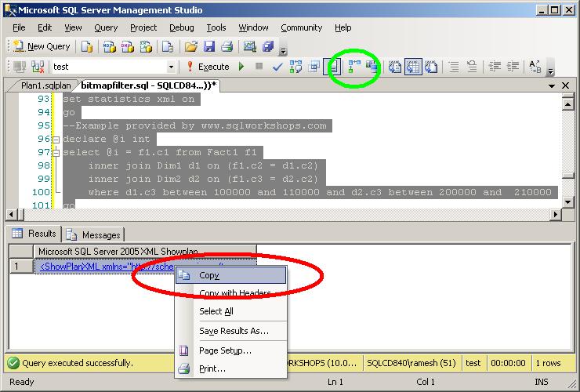Click the 1 rows status bar entry
The width and height of the screenshot is (580, 392).
pyautogui.click(x=548, y=363)
